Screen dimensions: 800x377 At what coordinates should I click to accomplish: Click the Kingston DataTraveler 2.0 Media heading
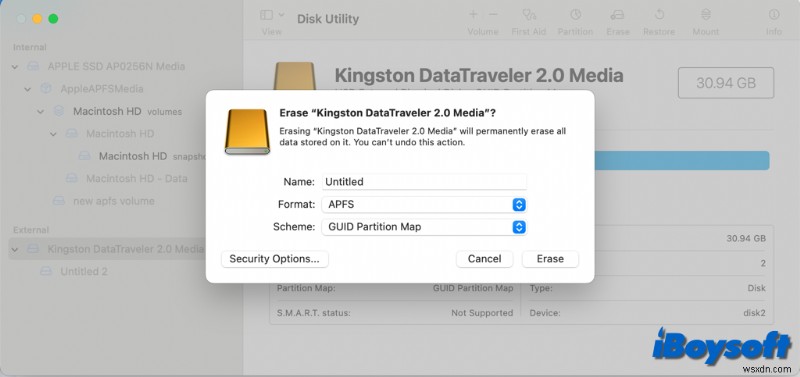click(479, 76)
